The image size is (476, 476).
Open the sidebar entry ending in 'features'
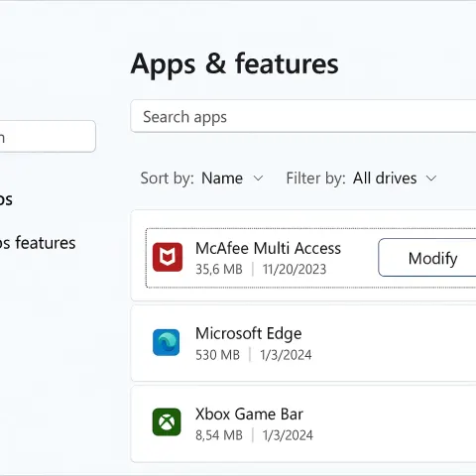[38, 243]
